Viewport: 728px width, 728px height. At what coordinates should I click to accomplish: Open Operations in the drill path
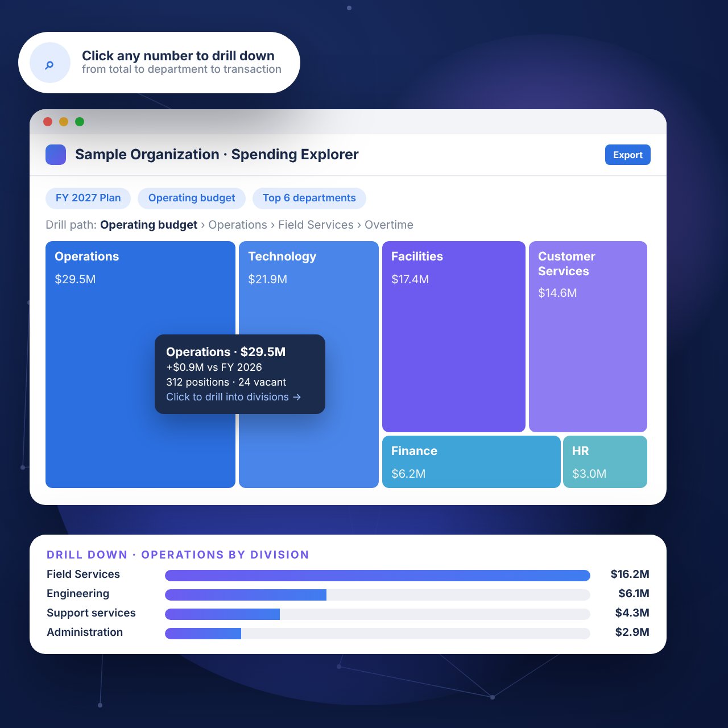click(x=238, y=225)
